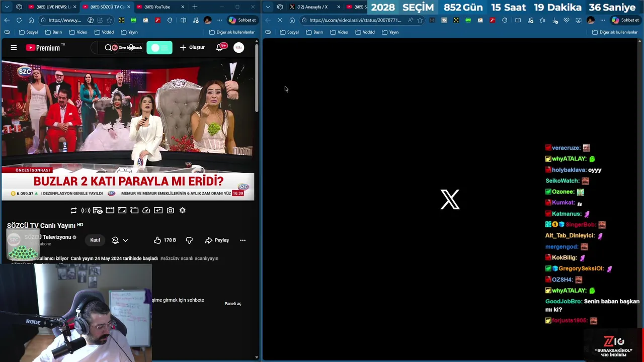Expand the notification bell dropdown arrow
Screen dimensions: 644x362
click(x=125, y=240)
